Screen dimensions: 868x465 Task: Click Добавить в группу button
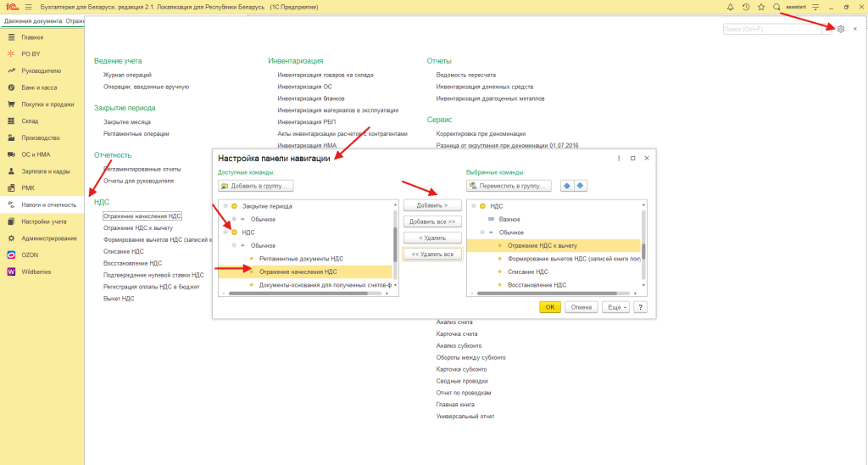click(256, 186)
